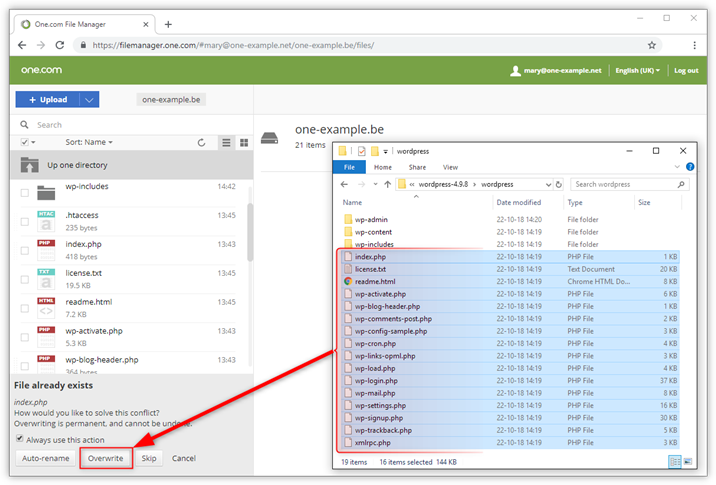The width and height of the screenshot is (716, 485).
Task: Reload the browser page
Action: (x=59, y=45)
